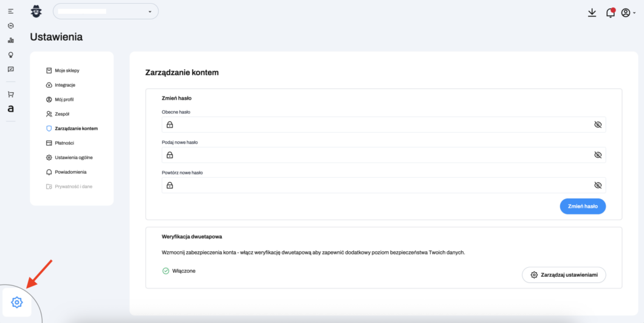The image size is (644, 323).
Task: Click the hamburger menu icon
Action: pos(10,12)
